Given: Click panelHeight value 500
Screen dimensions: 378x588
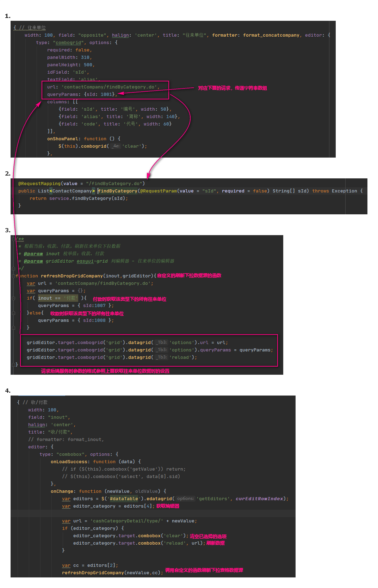Looking at the screenshot, I should pyautogui.click(x=88, y=65).
